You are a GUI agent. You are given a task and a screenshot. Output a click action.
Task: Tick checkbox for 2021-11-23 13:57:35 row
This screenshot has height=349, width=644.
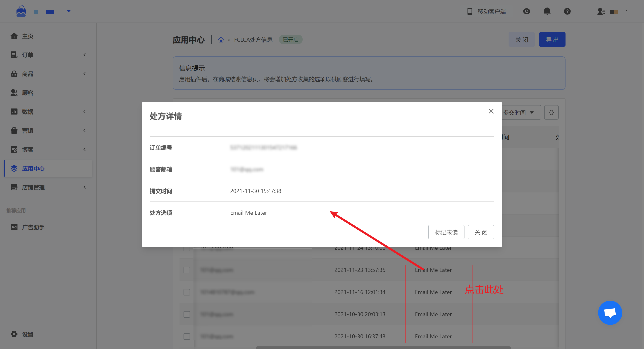(x=187, y=270)
